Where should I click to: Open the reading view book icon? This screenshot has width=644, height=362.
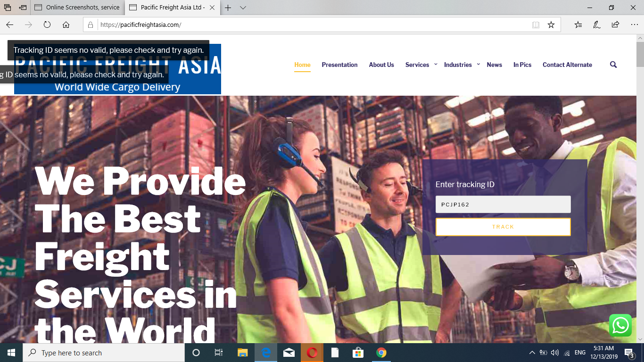pos(536,25)
